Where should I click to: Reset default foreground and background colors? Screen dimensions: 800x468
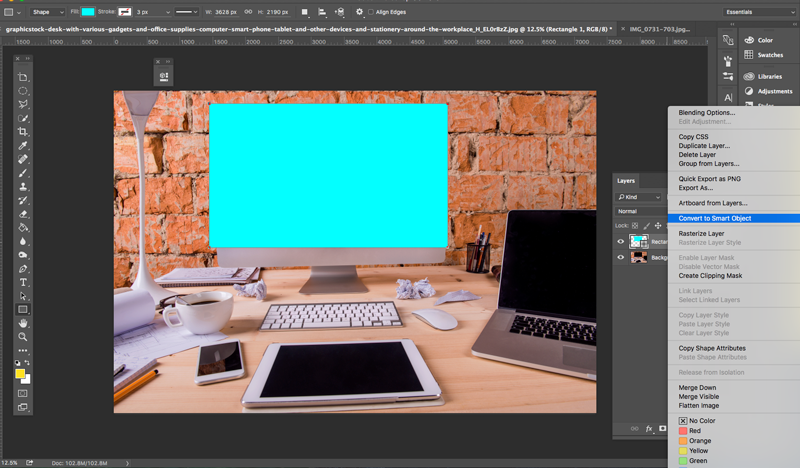point(18,362)
